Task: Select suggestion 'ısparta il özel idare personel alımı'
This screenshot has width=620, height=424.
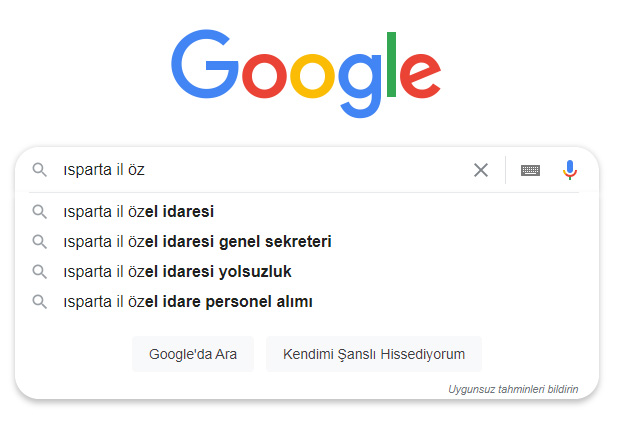Action: click(187, 301)
